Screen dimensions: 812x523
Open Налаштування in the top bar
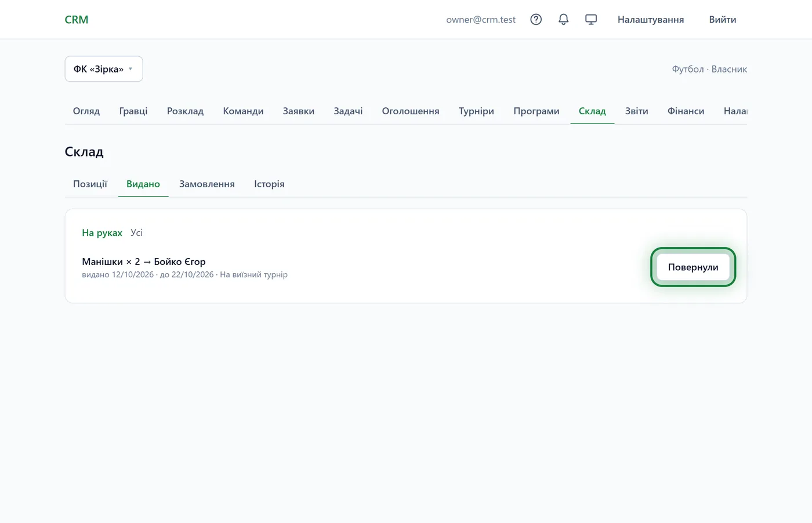tap(651, 20)
